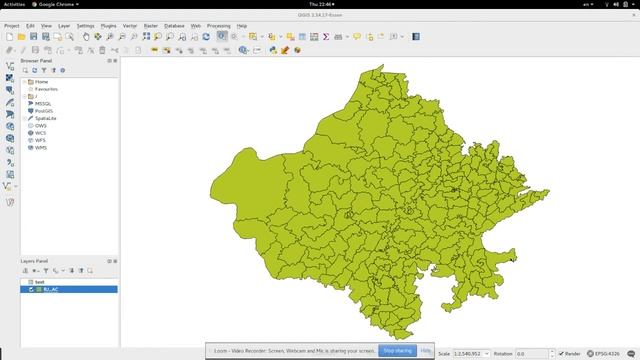This screenshot has height=360, width=640.
Task: Refresh the map canvas with the blue arrows
Action: (x=206, y=37)
